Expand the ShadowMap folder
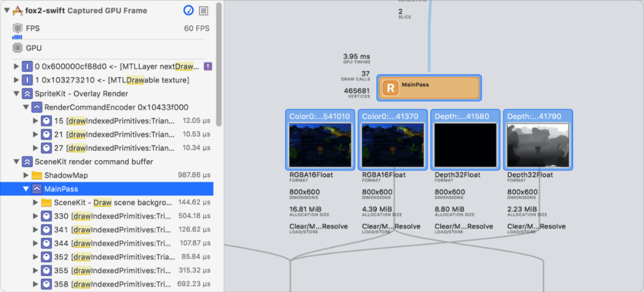 [x=26, y=175]
